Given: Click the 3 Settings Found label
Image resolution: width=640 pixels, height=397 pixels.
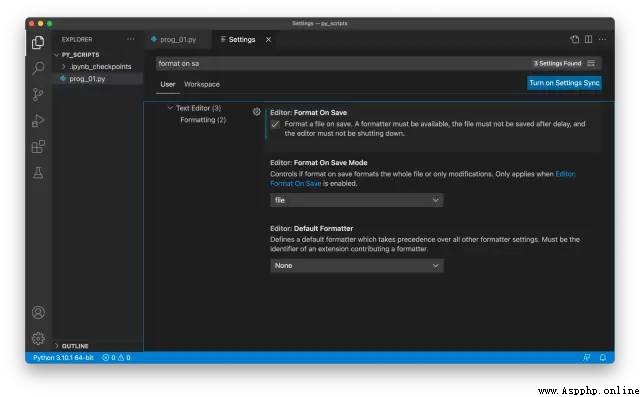Looking at the screenshot, I should click(x=557, y=63).
